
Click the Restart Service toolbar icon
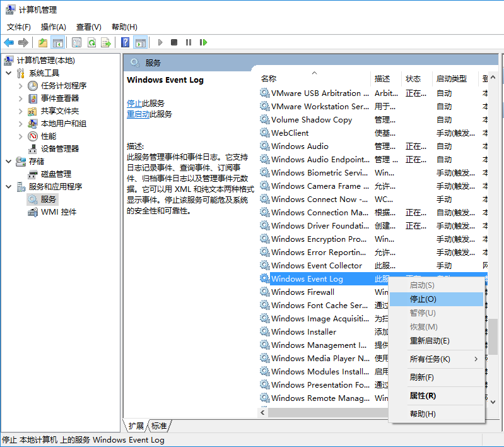203,42
